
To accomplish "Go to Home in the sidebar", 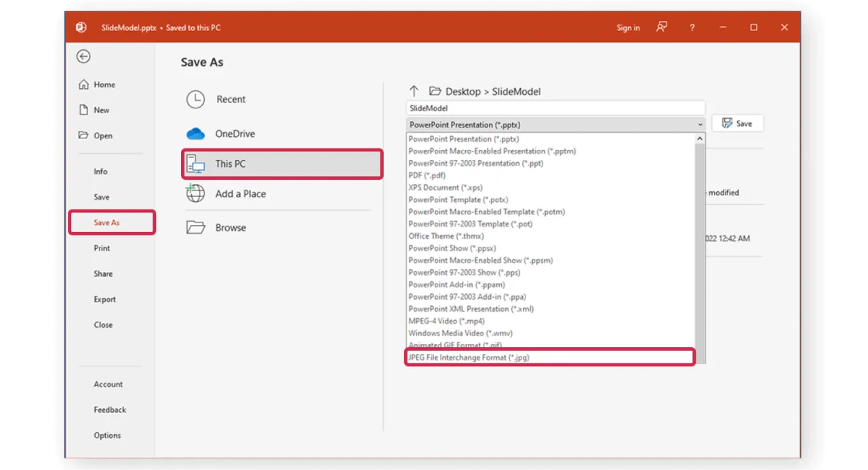I will [x=104, y=85].
